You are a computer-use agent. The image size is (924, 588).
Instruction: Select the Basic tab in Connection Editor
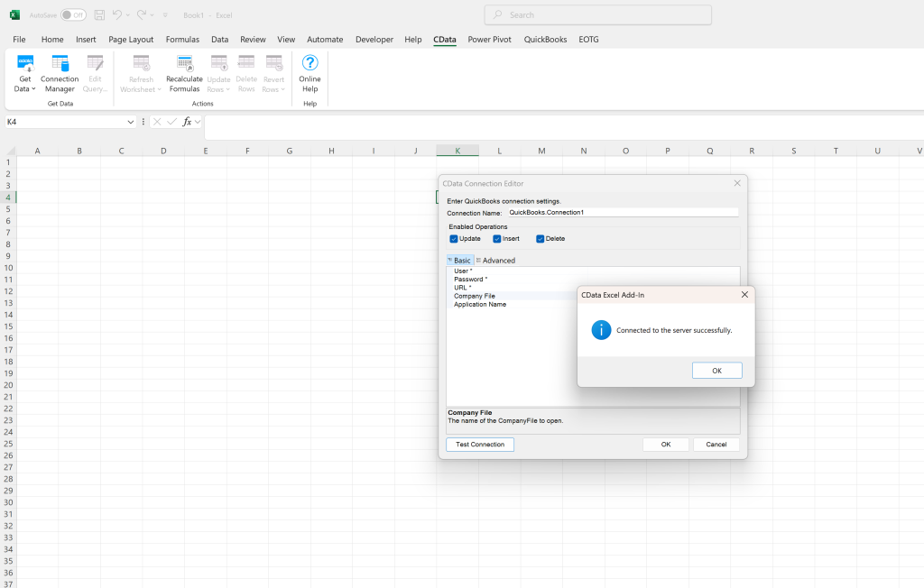point(459,261)
